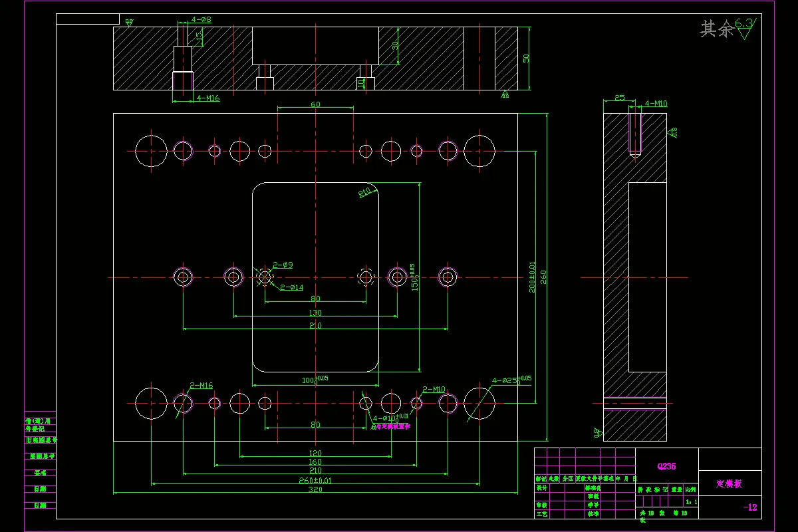The height and width of the screenshot is (532, 798).
Task: Select the '4-M10' callout on side view
Action: point(656,103)
